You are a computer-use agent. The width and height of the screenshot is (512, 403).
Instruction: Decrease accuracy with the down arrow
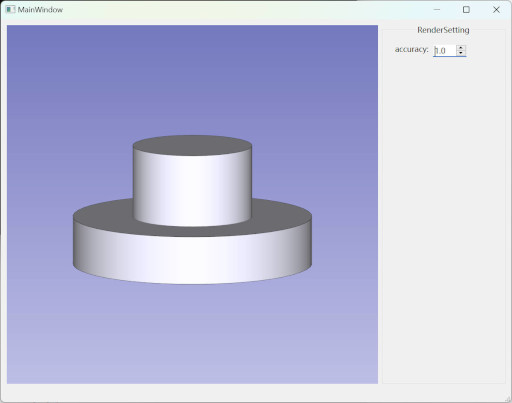pyautogui.click(x=461, y=53)
